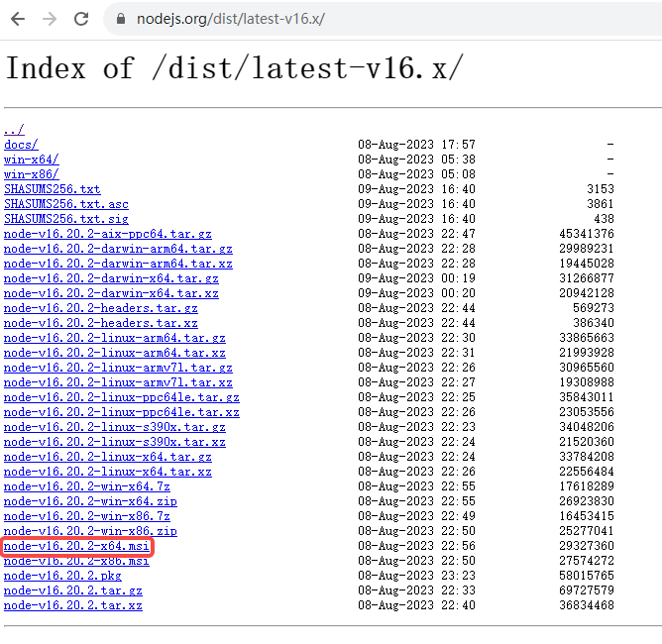Download node-v16.20.2-linux-x64.tar.gz
The image size is (662, 644).
108,457
